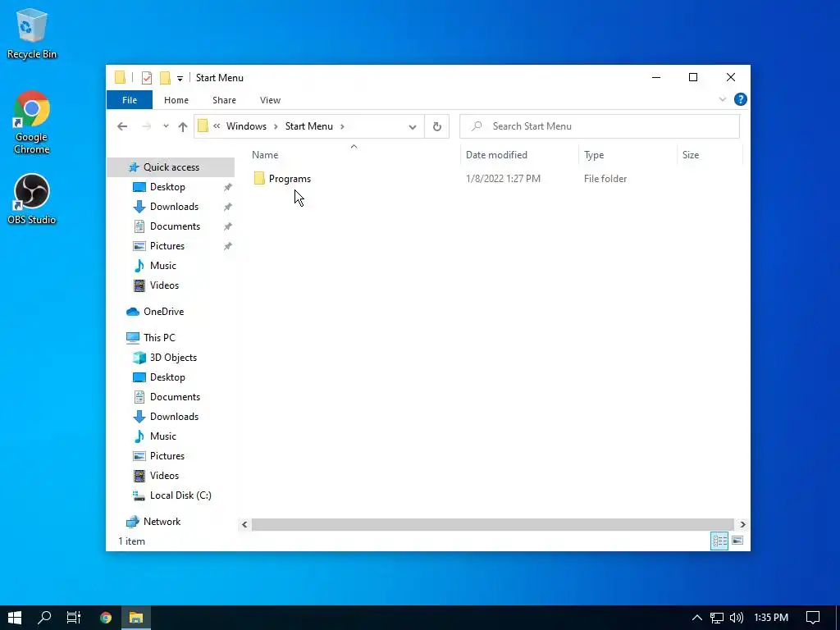This screenshot has width=840, height=630.
Task: Open Desktop under This PC
Action: tap(167, 377)
